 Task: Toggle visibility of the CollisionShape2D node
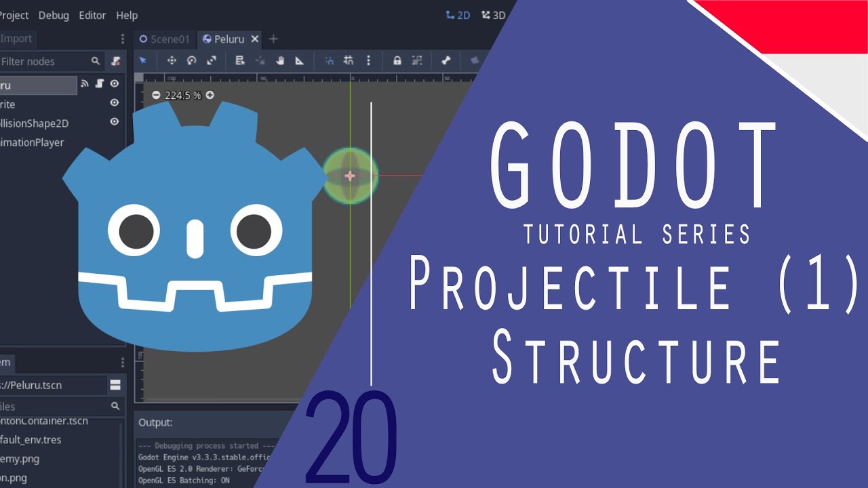pyautogui.click(x=115, y=122)
